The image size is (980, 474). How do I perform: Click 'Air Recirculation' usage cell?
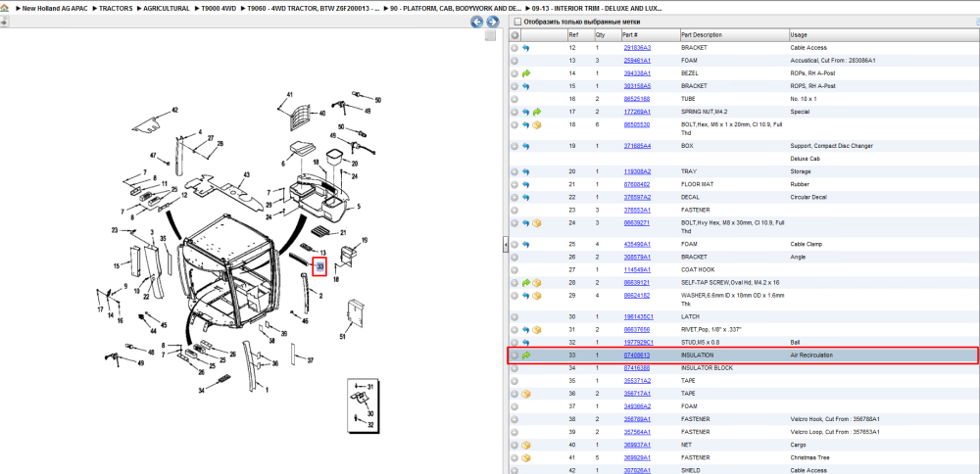pyautogui.click(x=811, y=355)
